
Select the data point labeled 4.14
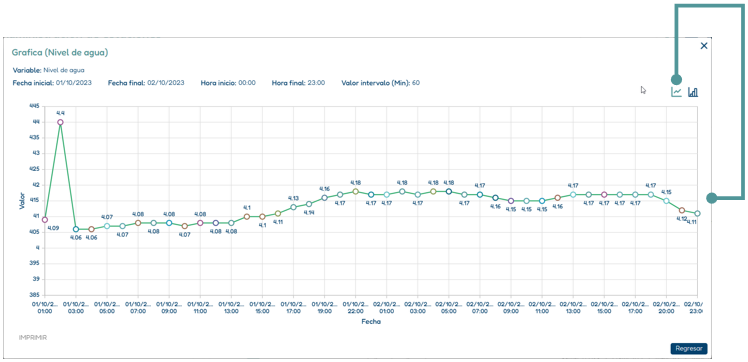(309, 204)
